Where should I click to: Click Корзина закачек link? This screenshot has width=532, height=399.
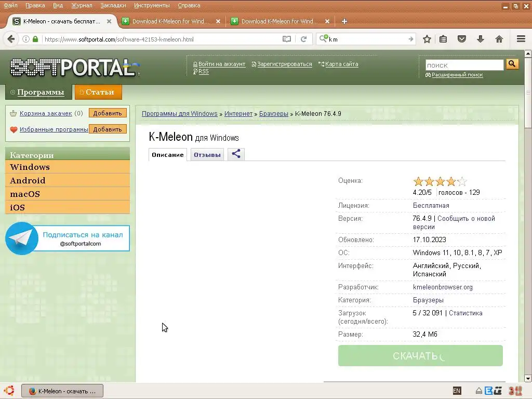click(x=46, y=113)
